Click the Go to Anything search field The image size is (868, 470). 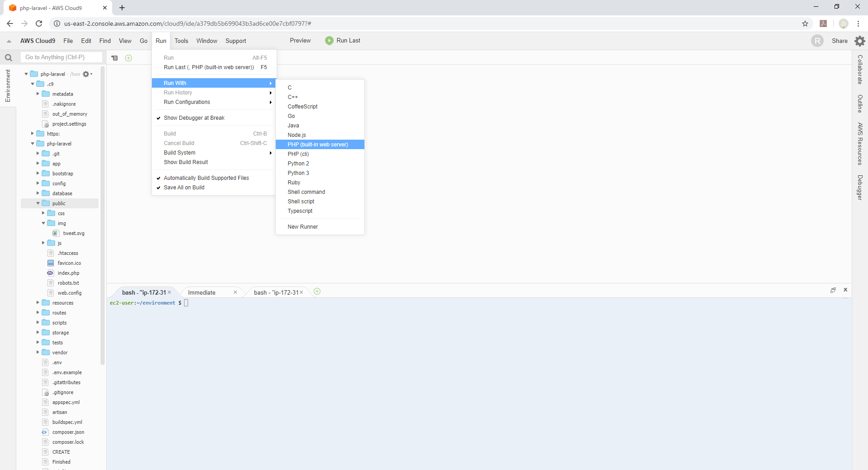point(61,57)
